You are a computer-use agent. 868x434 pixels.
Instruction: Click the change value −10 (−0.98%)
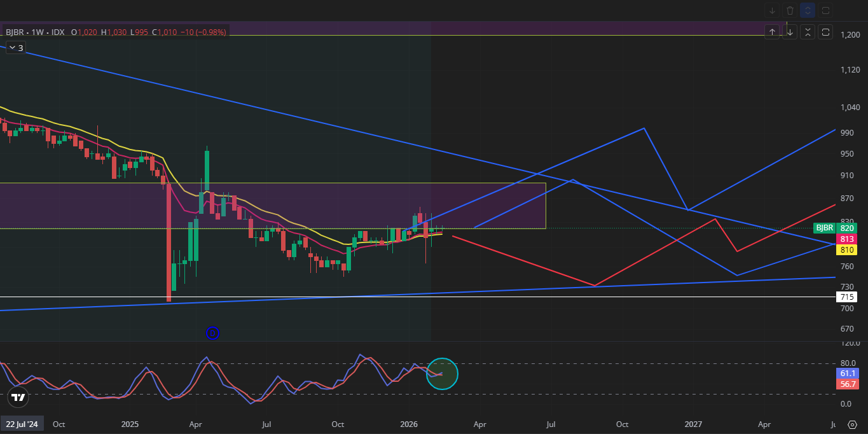tap(203, 32)
